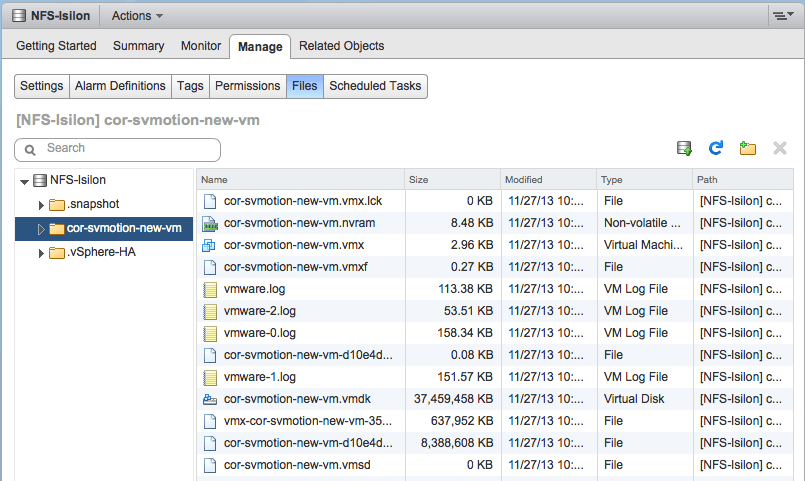Select file name cor-svmotion-new-vm.vmx
Image resolution: width=805 pixels, height=481 pixels.
pos(294,245)
